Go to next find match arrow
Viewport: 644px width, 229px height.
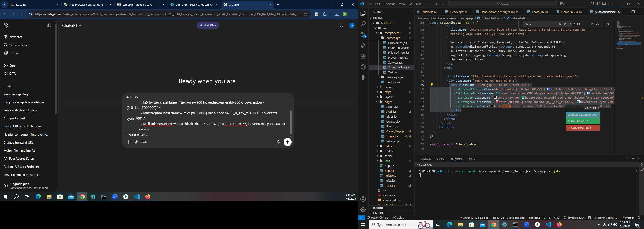coord(597,24)
